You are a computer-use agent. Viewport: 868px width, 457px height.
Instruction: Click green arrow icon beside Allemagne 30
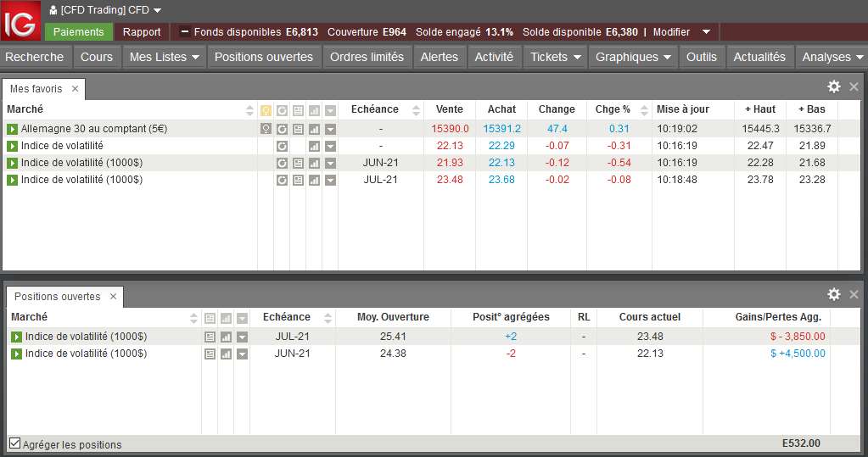pos(12,130)
